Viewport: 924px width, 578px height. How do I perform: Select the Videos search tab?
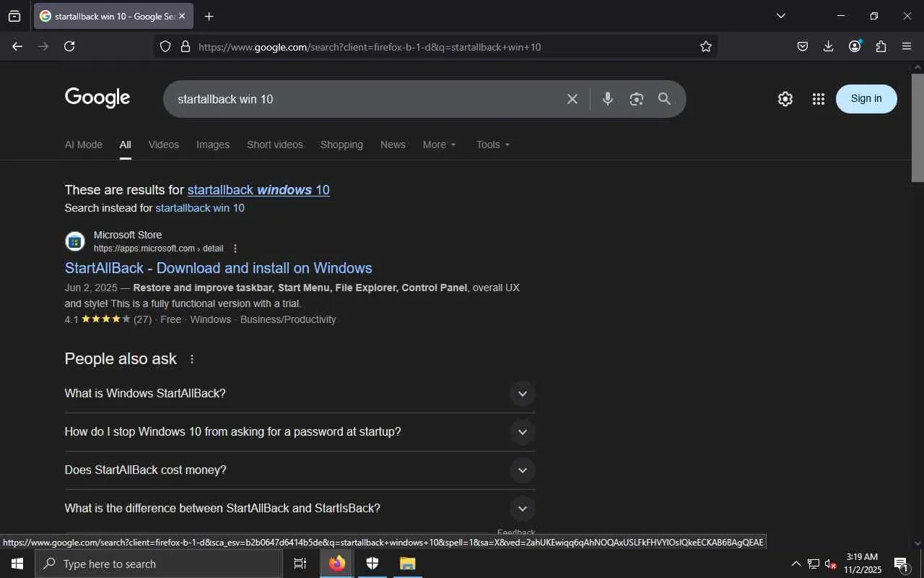click(164, 144)
